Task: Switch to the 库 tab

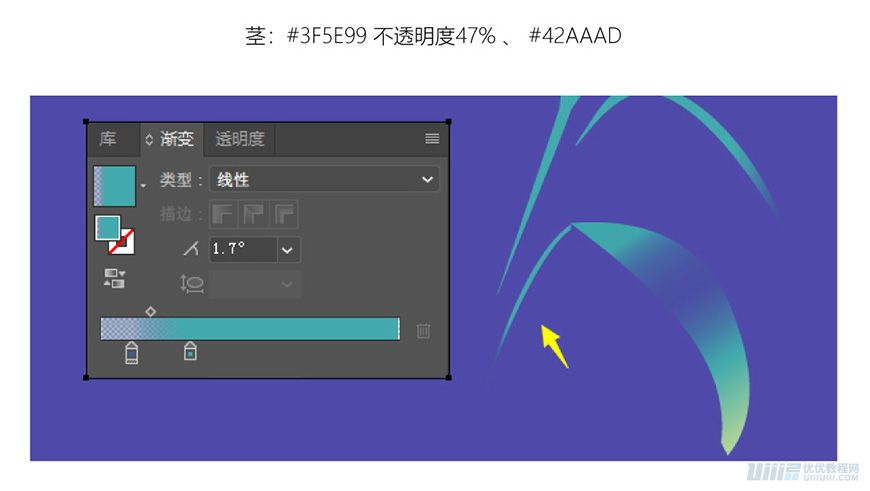Action: point(108,139)
